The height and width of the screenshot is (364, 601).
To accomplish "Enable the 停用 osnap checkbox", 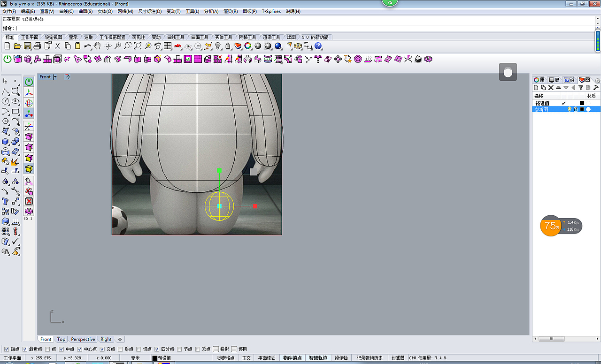I will click(234, 349).
